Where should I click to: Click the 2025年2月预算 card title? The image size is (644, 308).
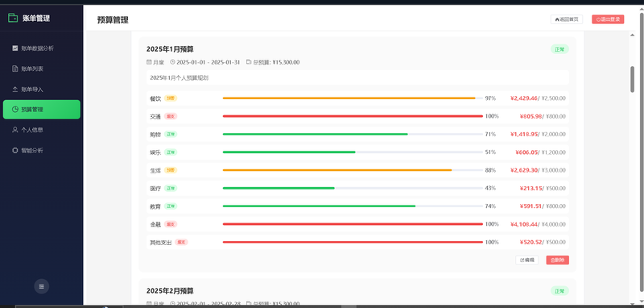click(x=170, y=291)
